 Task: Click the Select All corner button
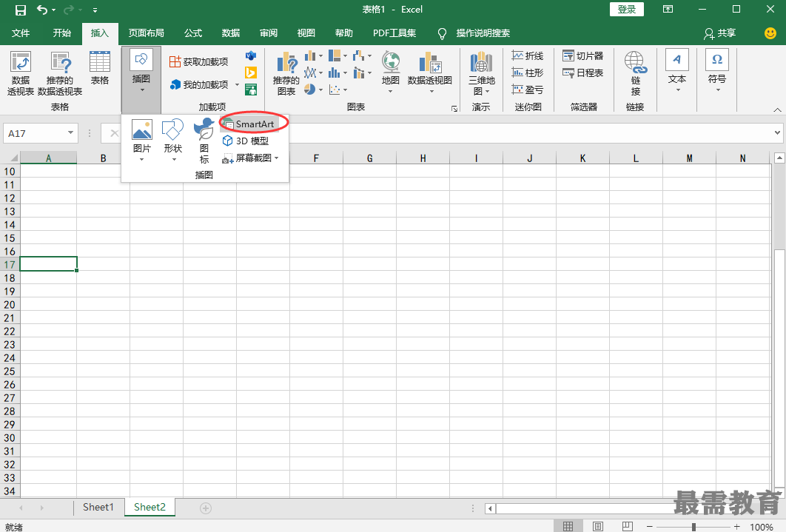[10, 158]
